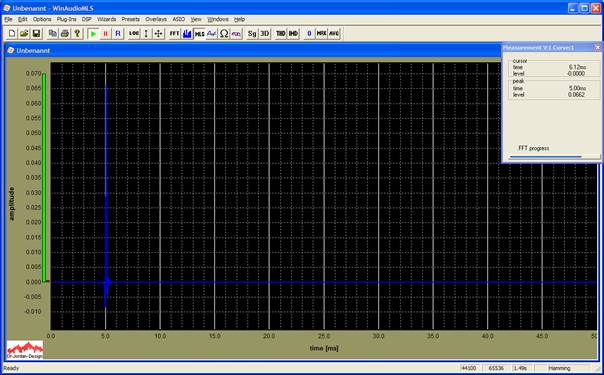
Task: Click the save disk icon
Action: coord(37,33)
